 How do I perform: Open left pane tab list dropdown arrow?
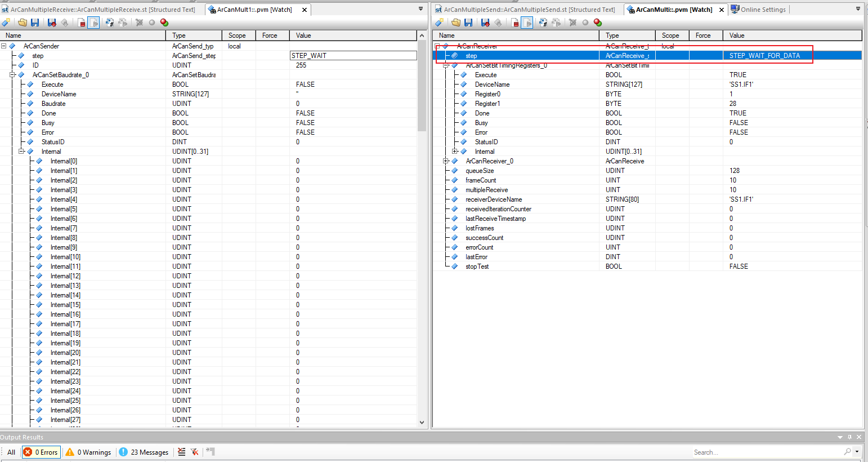point(420,9)
